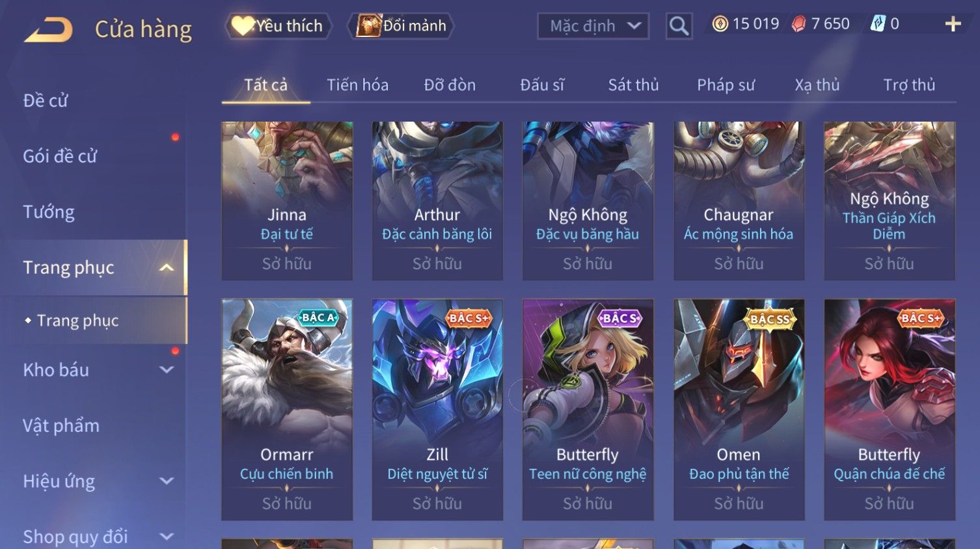
Task: Expand the Kho báu sidebar section
Action: (x=167, y=369)
